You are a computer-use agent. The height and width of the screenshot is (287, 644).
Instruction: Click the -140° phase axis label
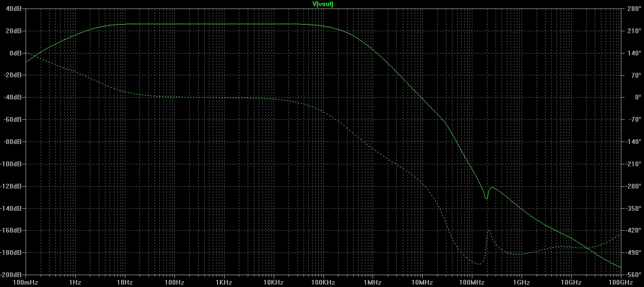click(x=633, y=142)
